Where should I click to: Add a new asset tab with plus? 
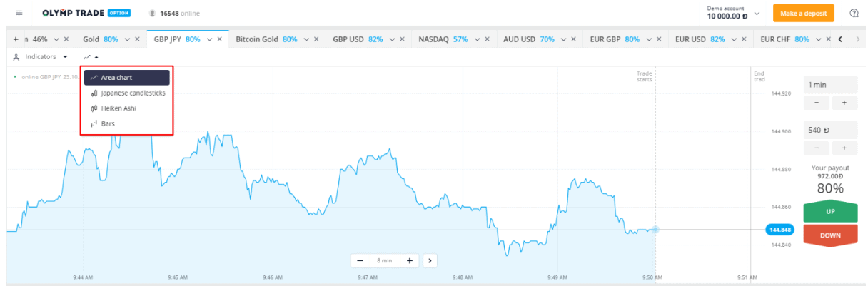pyautogui.click(x=16, y=39)
